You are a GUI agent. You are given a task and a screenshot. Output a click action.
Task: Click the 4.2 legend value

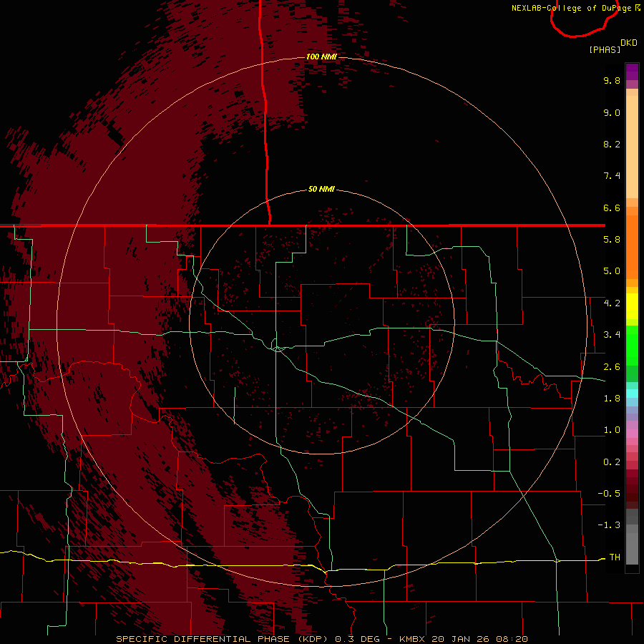[x=612, y=303]
